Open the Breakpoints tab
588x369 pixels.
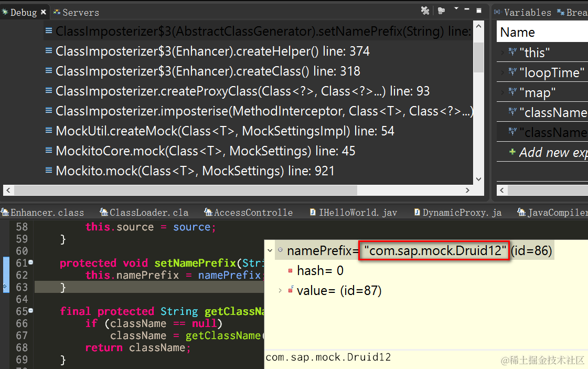[x=572, y=13]
